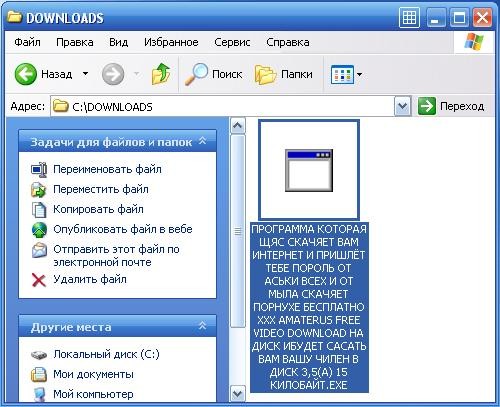Click Переименовать файл link
This screenshot has width=500, height=407.
pyautogui.click(x=107, y=169)
